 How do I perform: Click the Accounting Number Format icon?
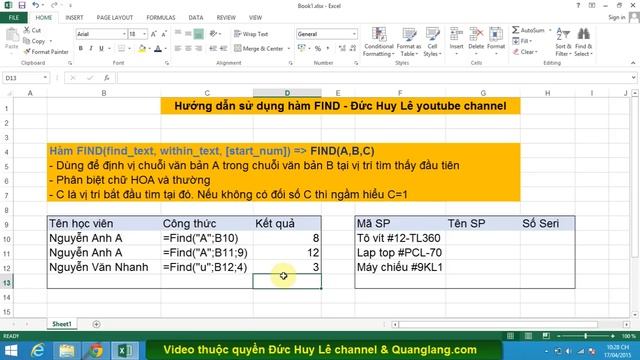pos(302,48)
